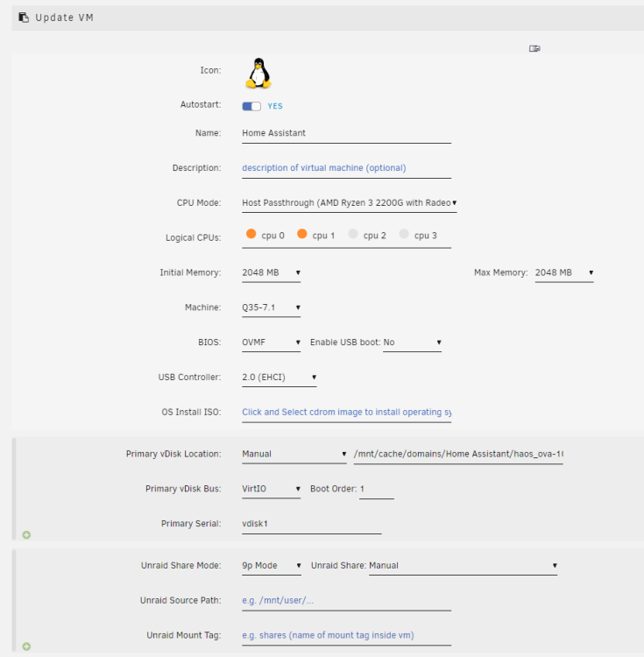Add another vDisk with the green plus icon
The width and height of the screenshot is (644, 657).
click(x=26, y=534)
